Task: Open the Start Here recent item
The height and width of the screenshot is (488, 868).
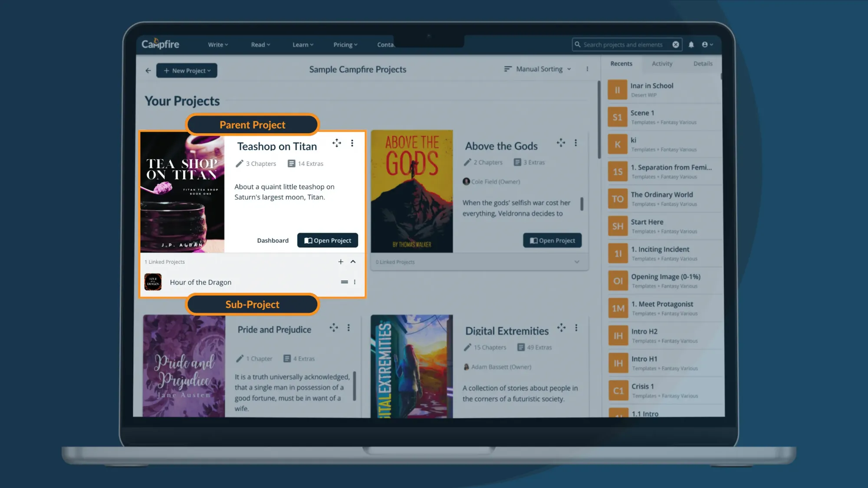Action: point(664,226)
